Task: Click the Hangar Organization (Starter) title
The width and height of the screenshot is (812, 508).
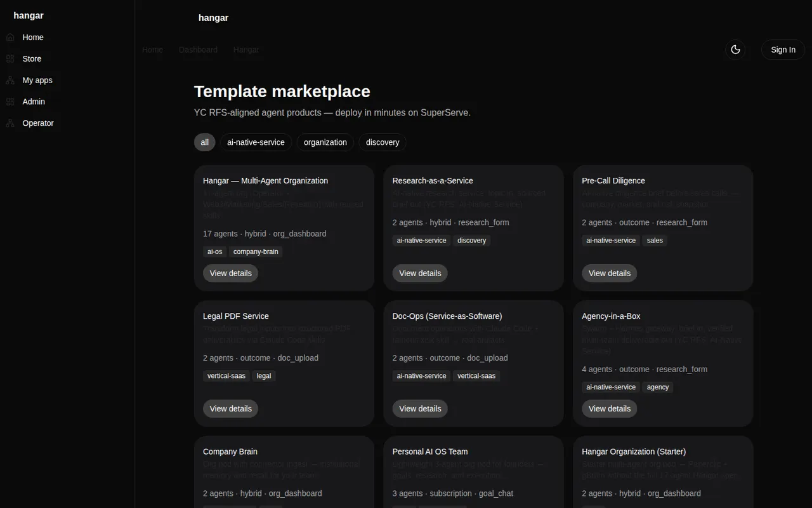Action: click(634, 451)
